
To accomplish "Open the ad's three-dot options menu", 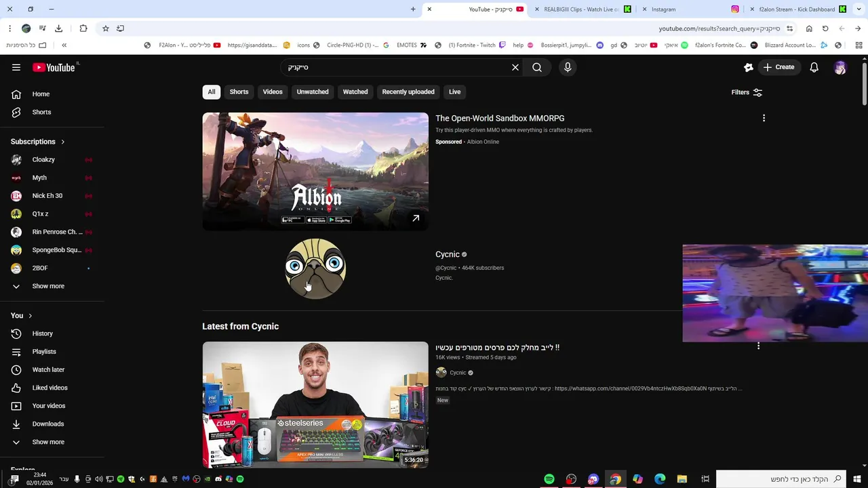I will tap(764, 118).
